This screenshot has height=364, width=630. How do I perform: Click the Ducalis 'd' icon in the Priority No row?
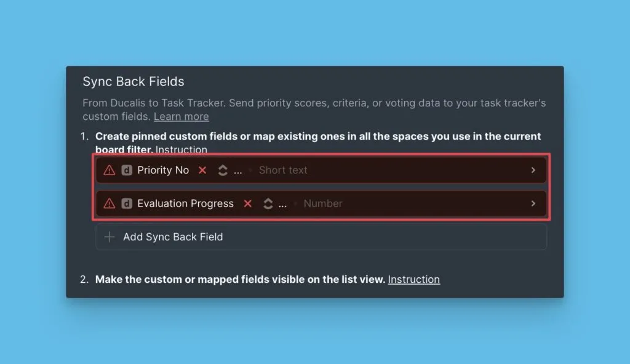point(127,170)
